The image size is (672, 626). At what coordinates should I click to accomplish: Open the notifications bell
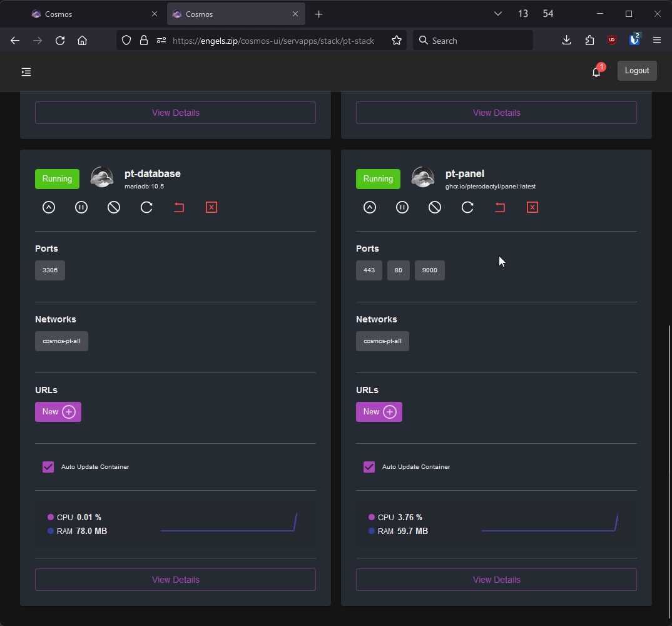click(x=596, y=71)
